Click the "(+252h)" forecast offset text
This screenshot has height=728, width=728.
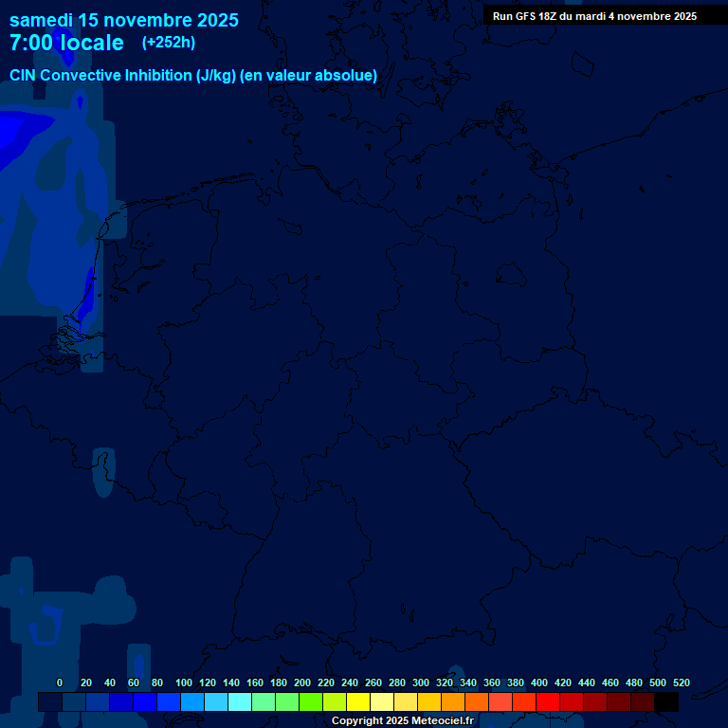coord(169,43)
